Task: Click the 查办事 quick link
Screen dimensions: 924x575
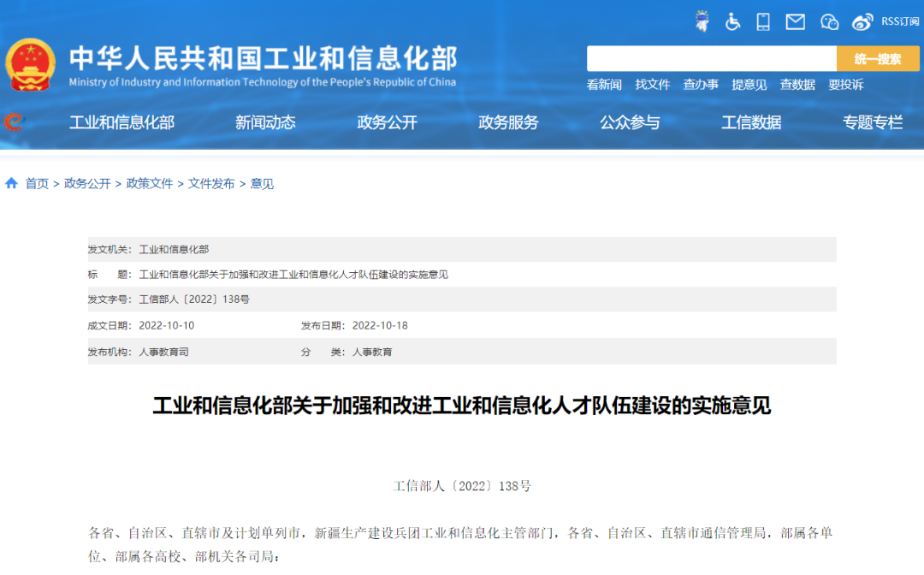Action: pos(701,84)
